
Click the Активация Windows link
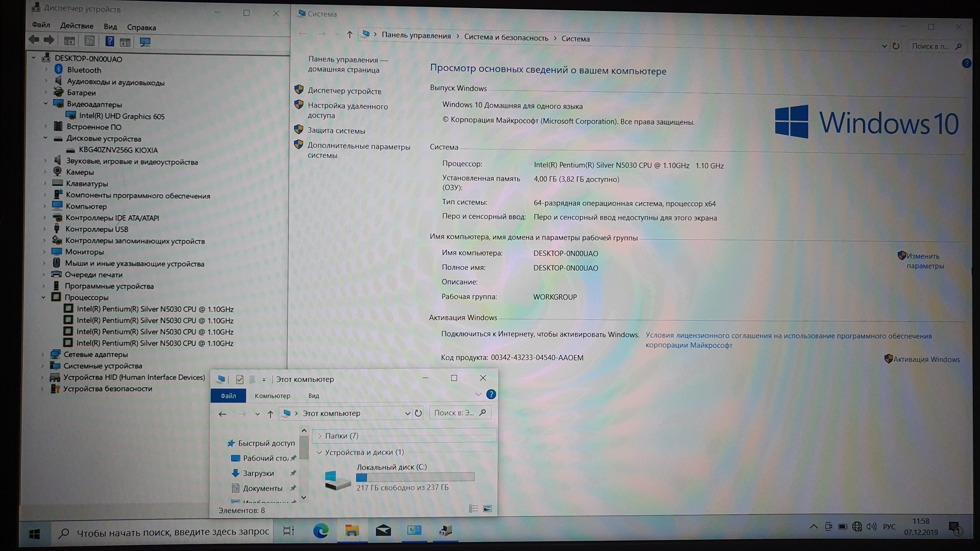[x=926, y=360]
